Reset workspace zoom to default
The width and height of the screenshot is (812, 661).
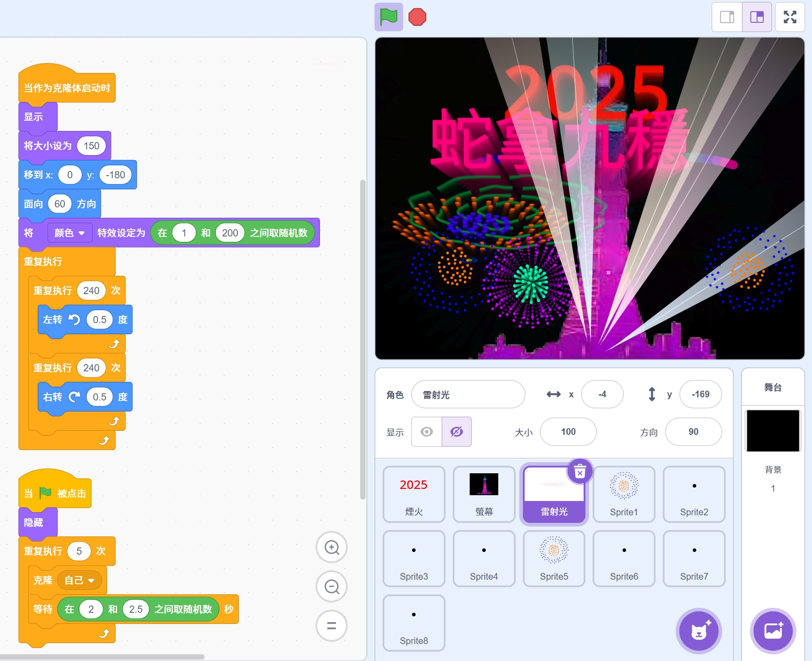(x=332, y=626)
